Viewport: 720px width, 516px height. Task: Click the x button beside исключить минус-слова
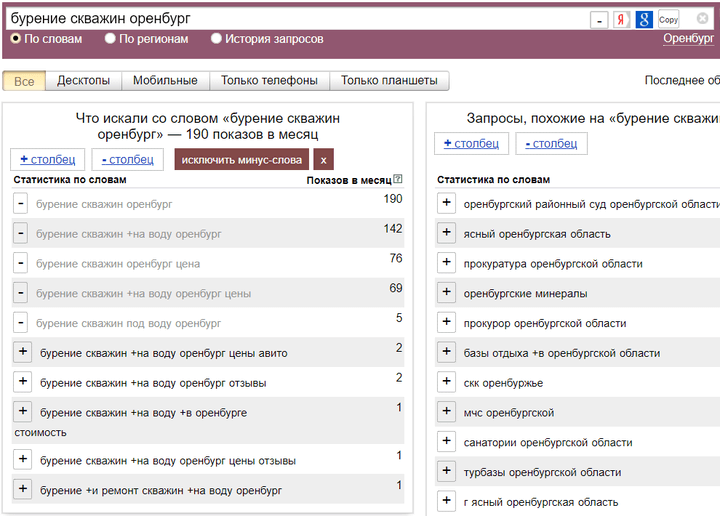click(x=323, y=159)
